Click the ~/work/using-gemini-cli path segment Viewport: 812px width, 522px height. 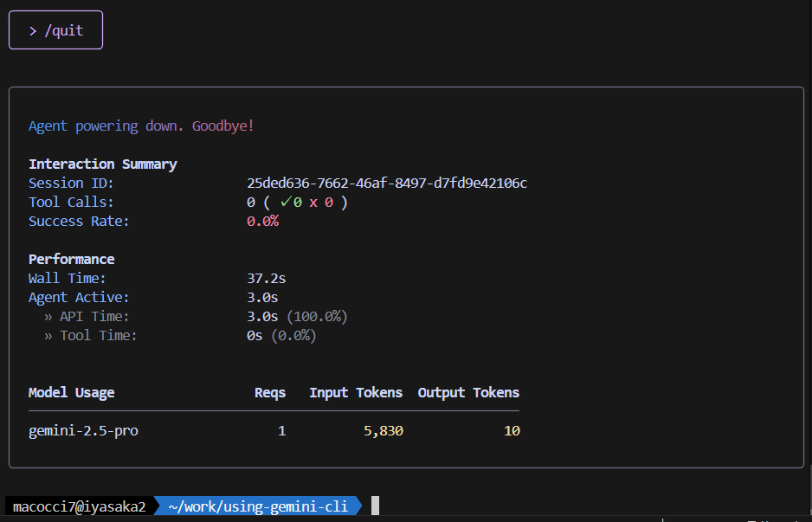tap(258, 507)
